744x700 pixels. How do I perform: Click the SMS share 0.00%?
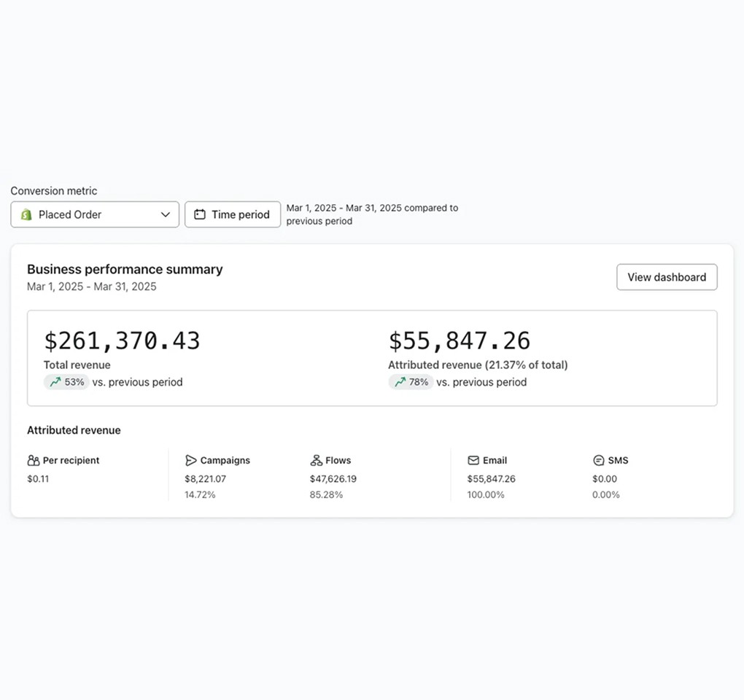(x=606, y=494)
